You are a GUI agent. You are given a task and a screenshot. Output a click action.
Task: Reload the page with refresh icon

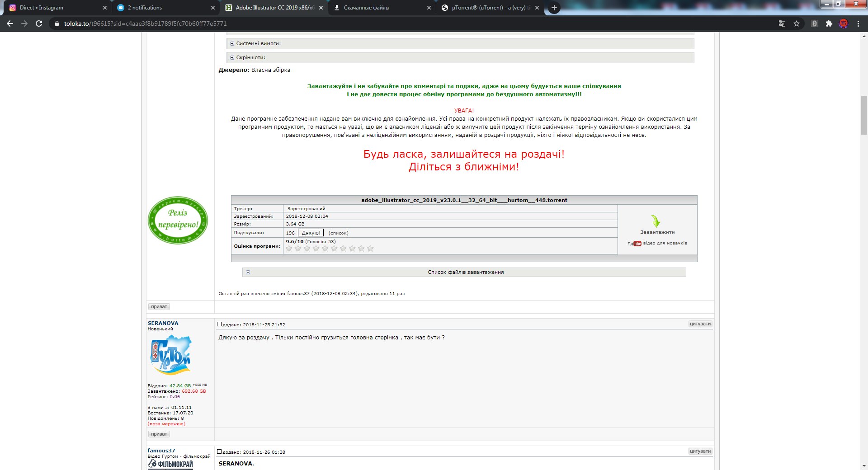click(x=39, y=23)
